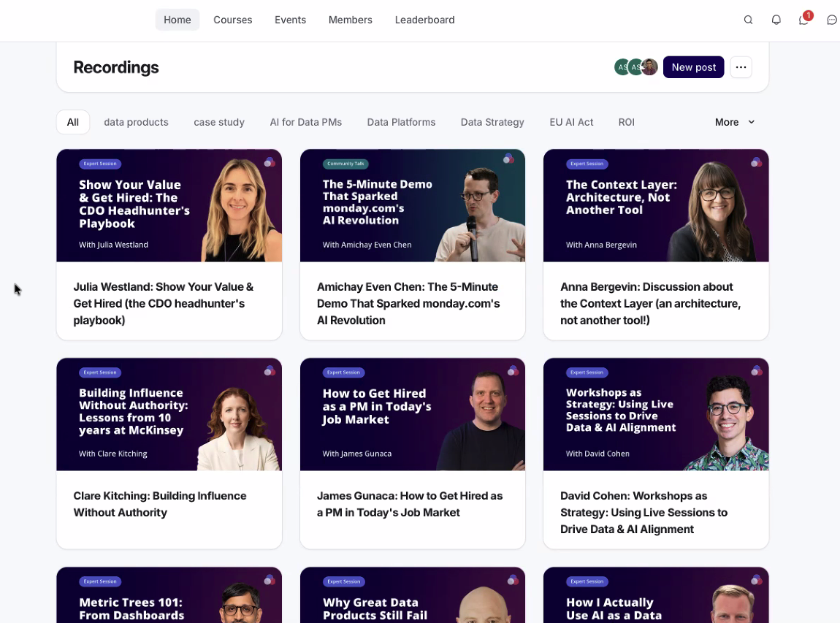Click the Recordings heading
Image resolution: width=840 pixels, height=623 pixels.
pos(115,67)
